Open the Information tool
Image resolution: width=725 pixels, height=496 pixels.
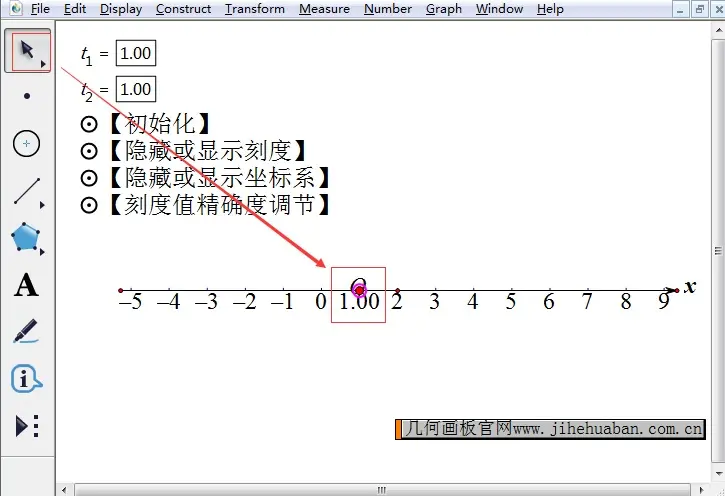(27, 379)
